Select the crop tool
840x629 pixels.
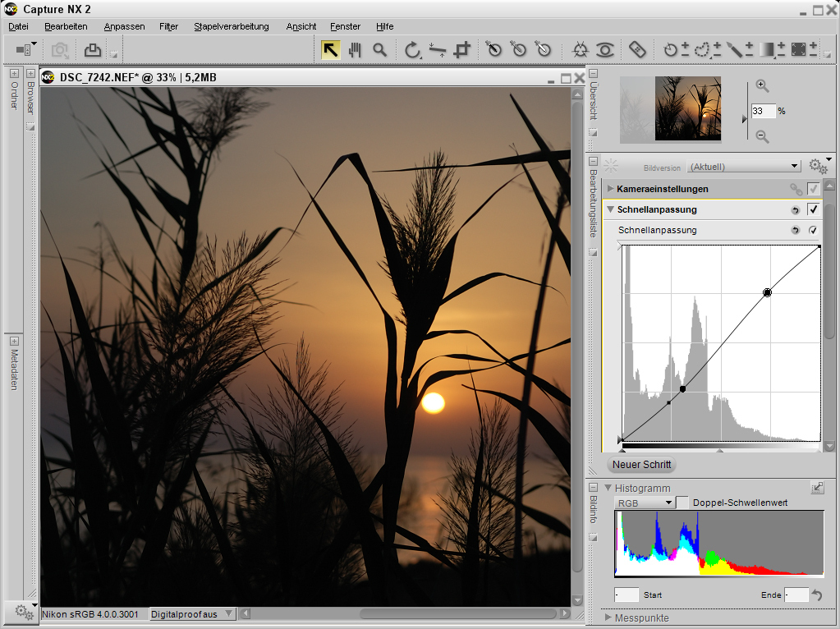pyautogui.click(x=462, y=49)
